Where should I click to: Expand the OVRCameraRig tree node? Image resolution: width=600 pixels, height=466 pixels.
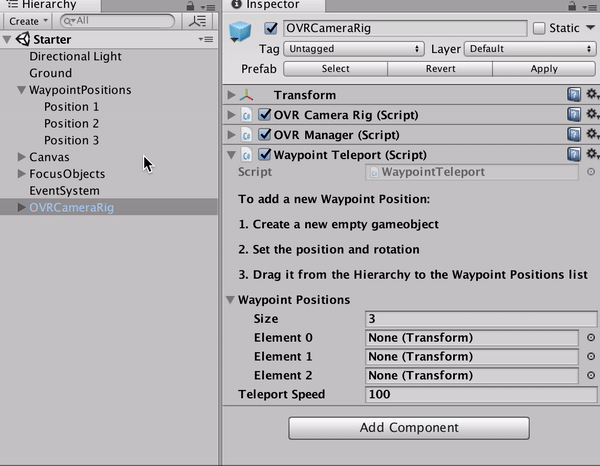(x=21, y=207)
